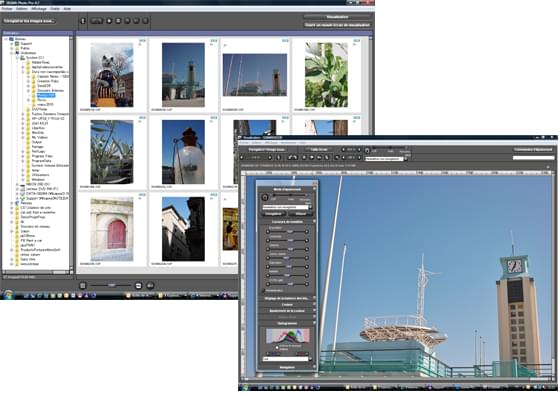The width and height of the screenshot is (560, 393).
Task: Select the green leafy plant thumbnail
Action: click(326, 75)
